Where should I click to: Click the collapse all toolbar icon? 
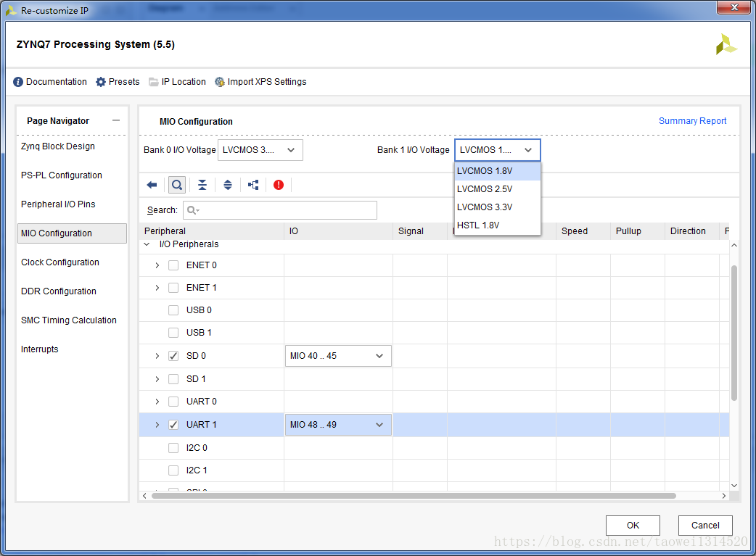(202, 185)
